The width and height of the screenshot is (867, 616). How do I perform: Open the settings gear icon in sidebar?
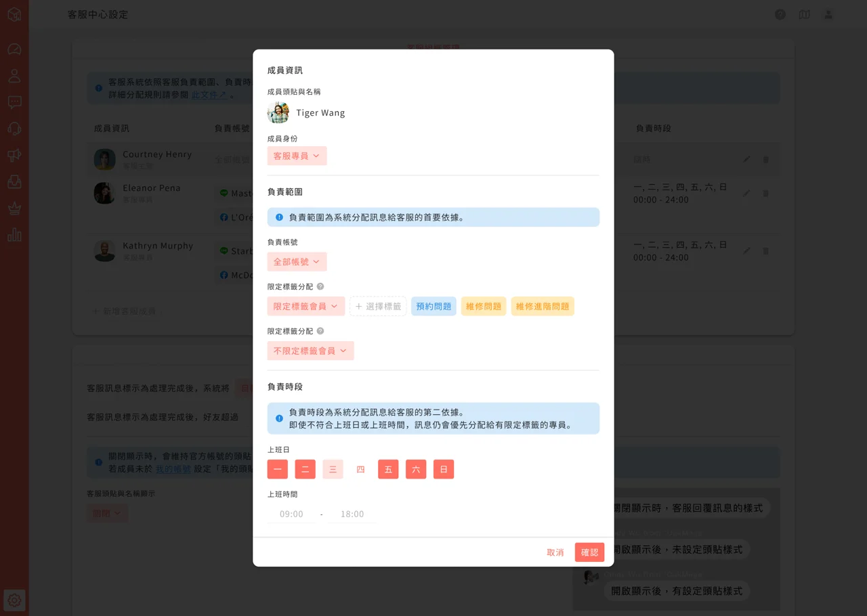coord(14,600)
